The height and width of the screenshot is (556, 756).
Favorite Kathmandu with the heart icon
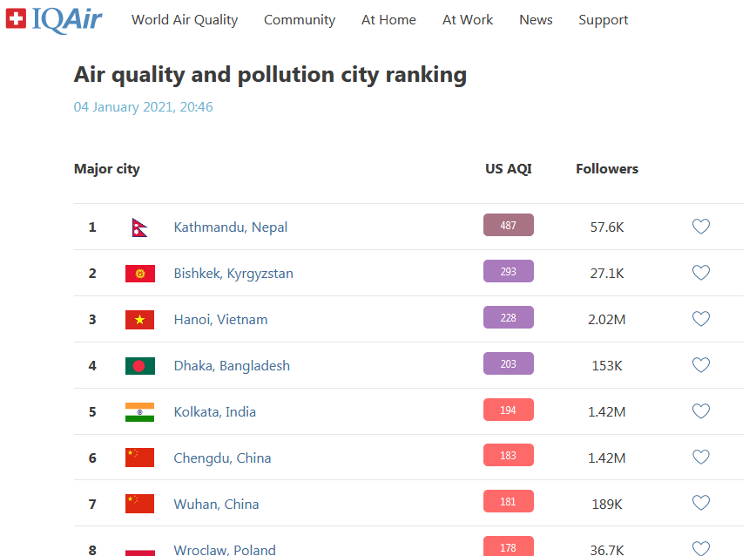pyautogui.click(x=701, y=227)
